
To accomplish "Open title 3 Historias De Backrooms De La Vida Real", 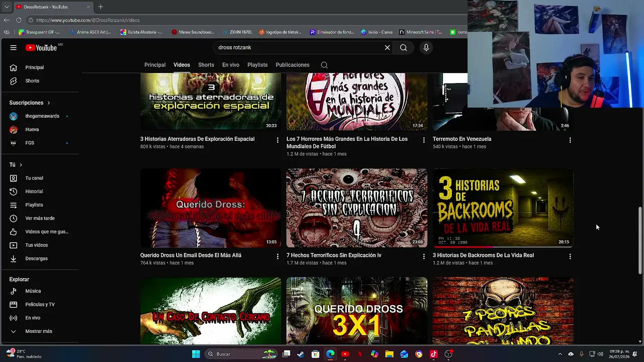I will pos(483,255).
